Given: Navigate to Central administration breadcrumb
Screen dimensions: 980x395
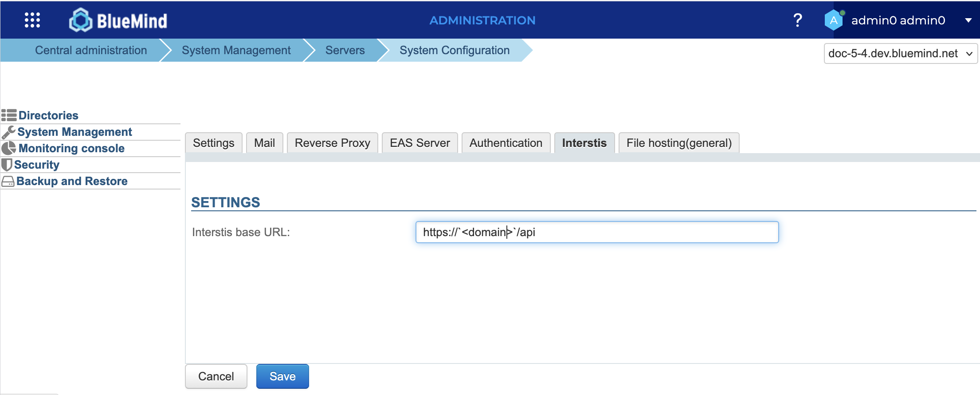Looking at the screenshot, I should click(x=91, y=50).
